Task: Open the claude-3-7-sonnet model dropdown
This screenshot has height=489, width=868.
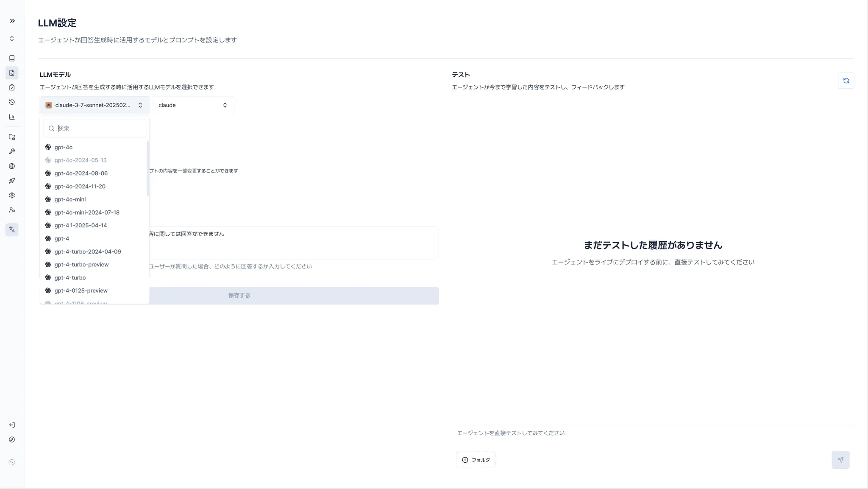Action: [x=94, y=105]
